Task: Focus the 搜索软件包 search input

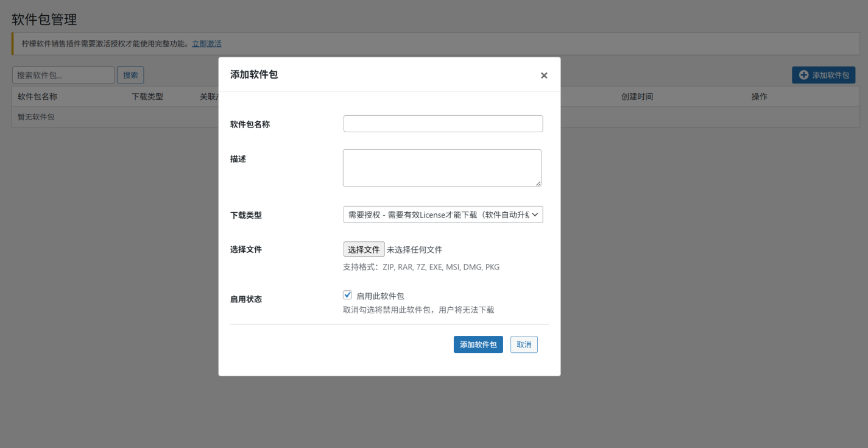Action: [63, 75]
